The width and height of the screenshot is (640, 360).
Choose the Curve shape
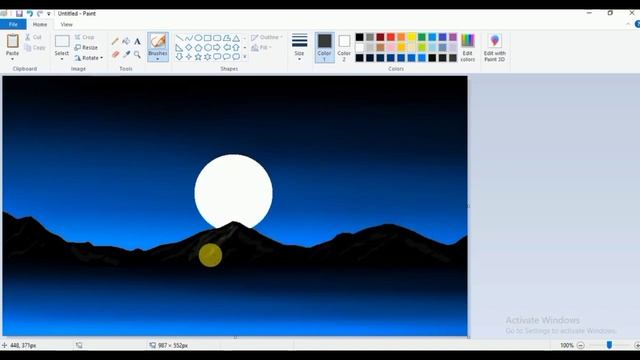(x=189, y=38)
